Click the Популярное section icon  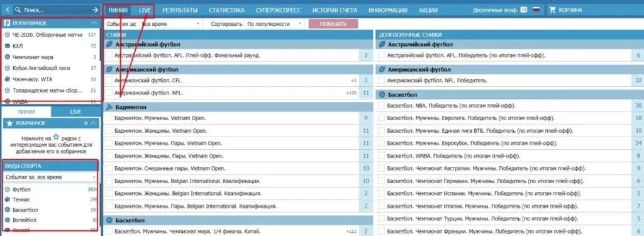[x=8, y=23]
